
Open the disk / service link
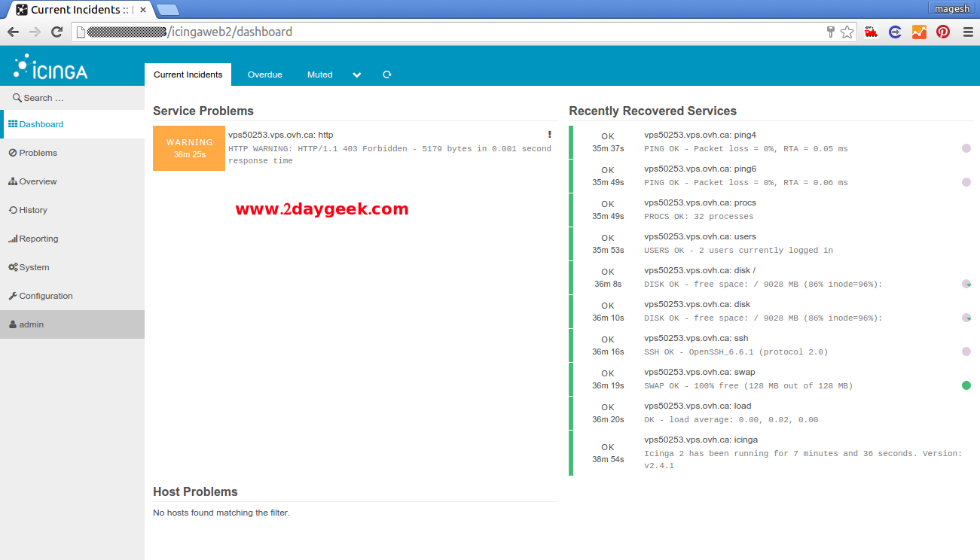700,270
